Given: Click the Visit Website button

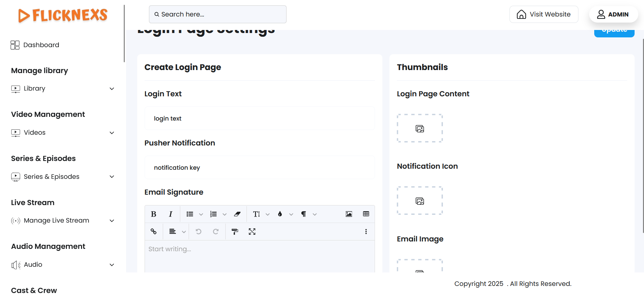Looking at the screenshot, I should pos(543,14).
